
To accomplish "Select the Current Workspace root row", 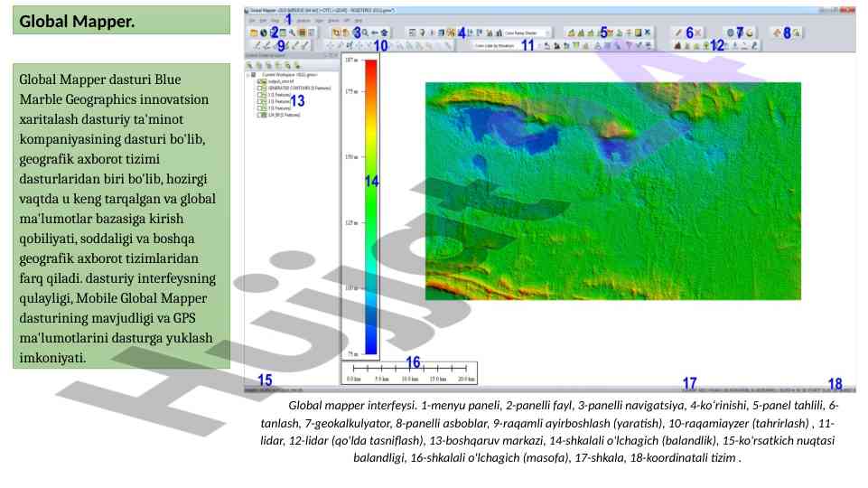I will (284, 75).
